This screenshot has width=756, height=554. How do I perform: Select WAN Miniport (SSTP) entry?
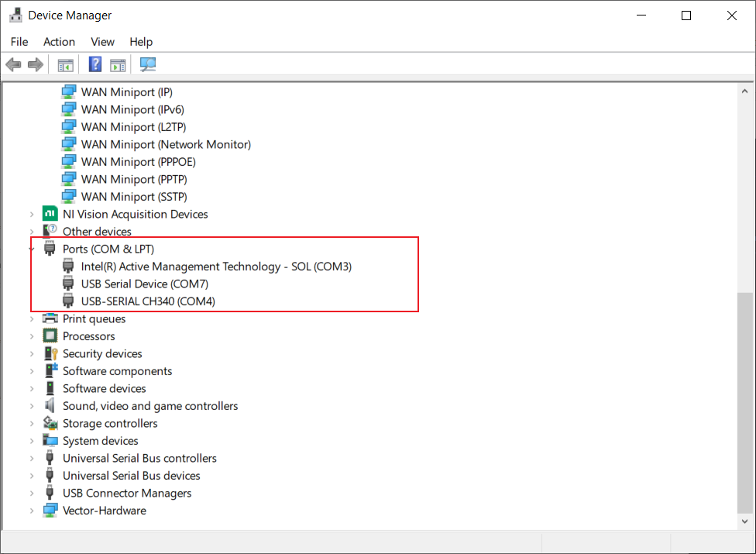click(x=134, y=196)
